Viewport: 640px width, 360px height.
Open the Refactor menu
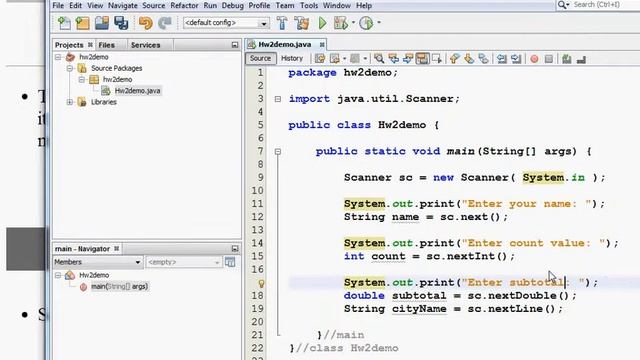pyautogui.click(x=184, y=6)
